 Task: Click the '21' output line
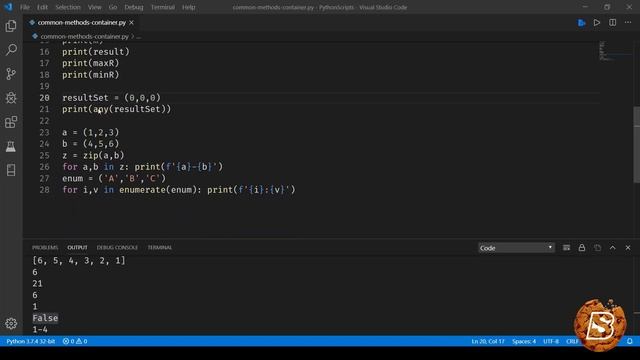(x=38, y=284)
